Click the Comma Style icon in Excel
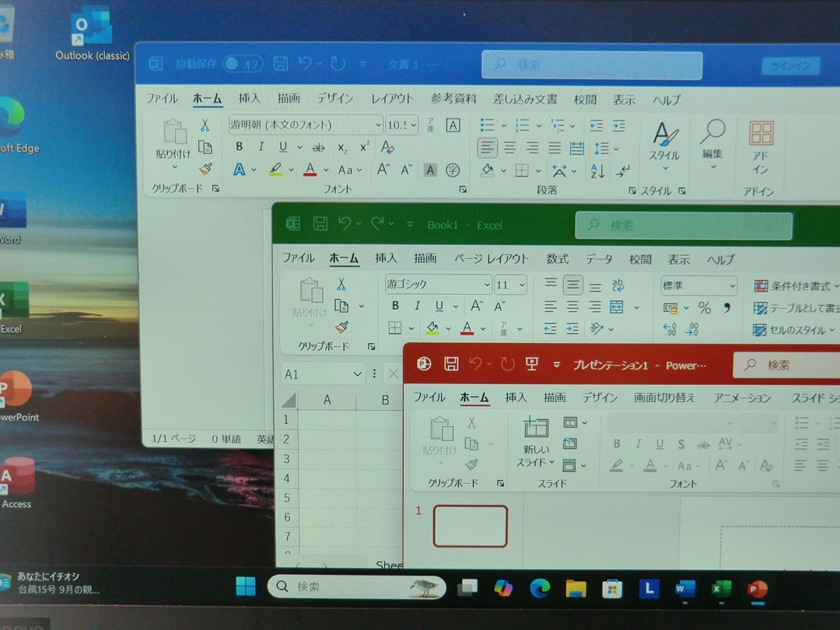The height and width of the screenshot is (630, 840). (x=727, y=308)
